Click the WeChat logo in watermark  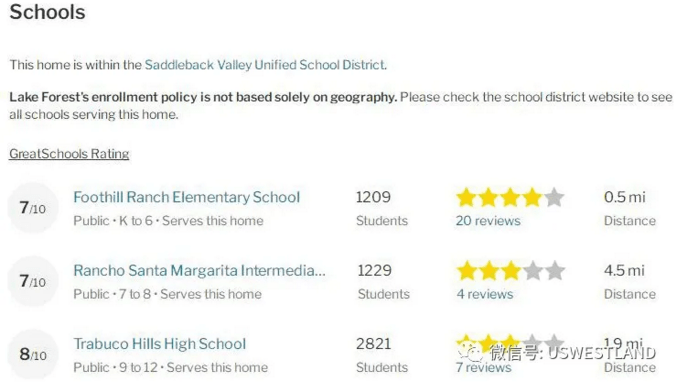[470, 352]
